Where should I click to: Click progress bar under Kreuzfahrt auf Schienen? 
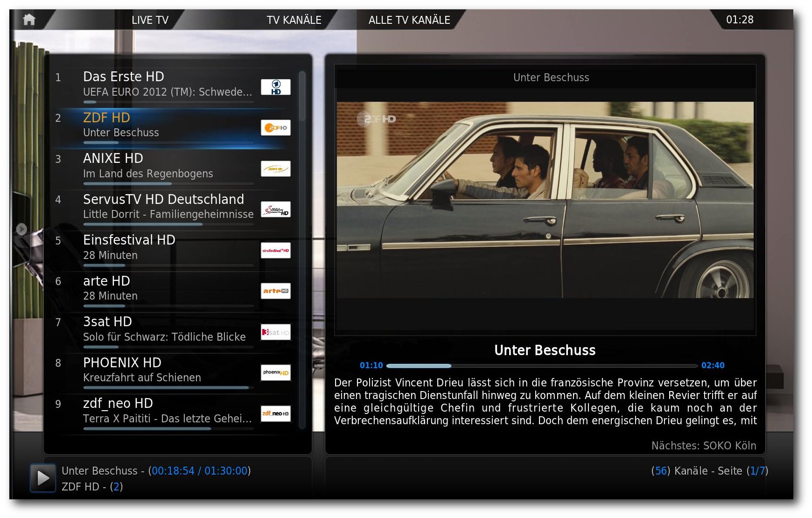point(168,387)
